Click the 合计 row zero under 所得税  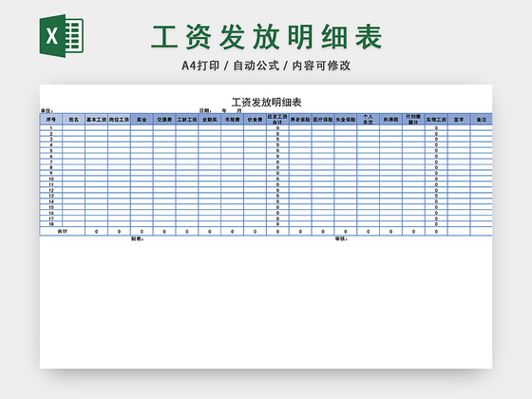[390, 232]
